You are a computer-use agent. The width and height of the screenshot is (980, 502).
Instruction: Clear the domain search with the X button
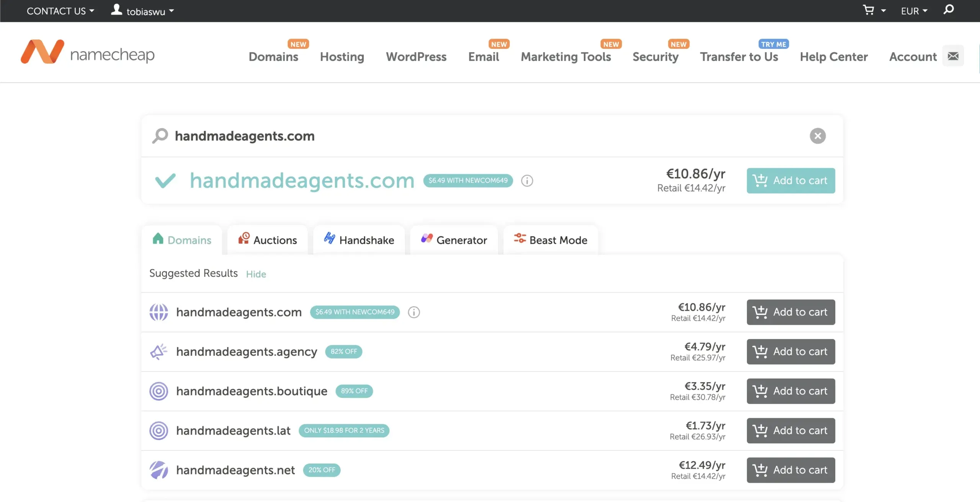click(818, 136)
